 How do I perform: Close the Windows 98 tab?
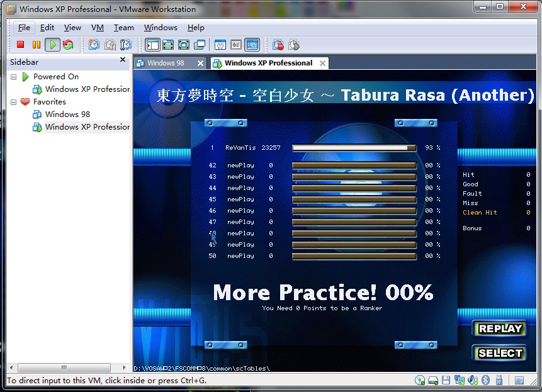click(200, 63)
